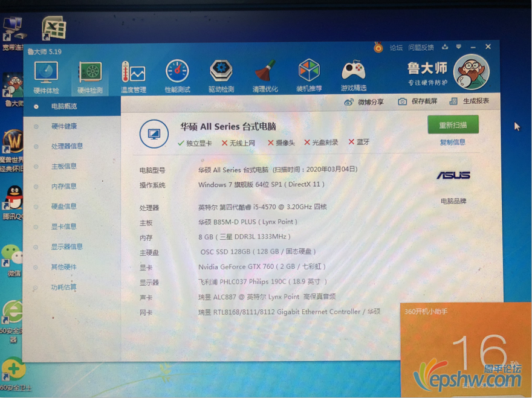Open 游戏精选 game selection
The image size is (532, 398).
[353, 75]
